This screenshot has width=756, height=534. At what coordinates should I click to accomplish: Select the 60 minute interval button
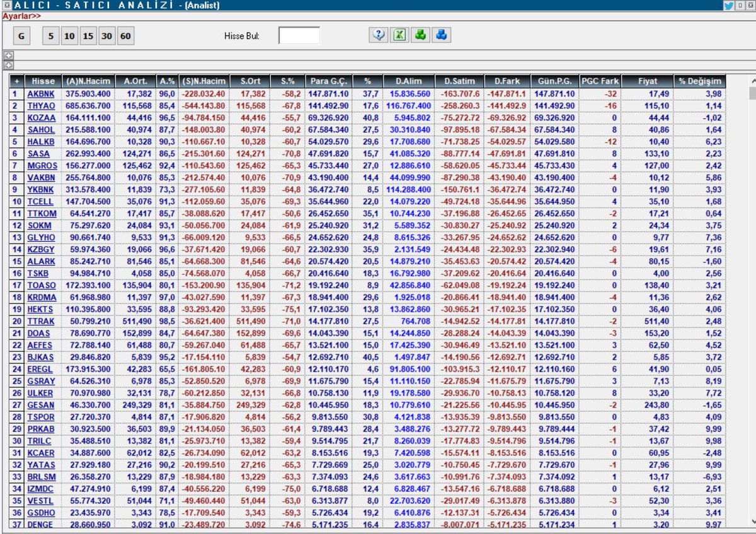pos(125,36)
